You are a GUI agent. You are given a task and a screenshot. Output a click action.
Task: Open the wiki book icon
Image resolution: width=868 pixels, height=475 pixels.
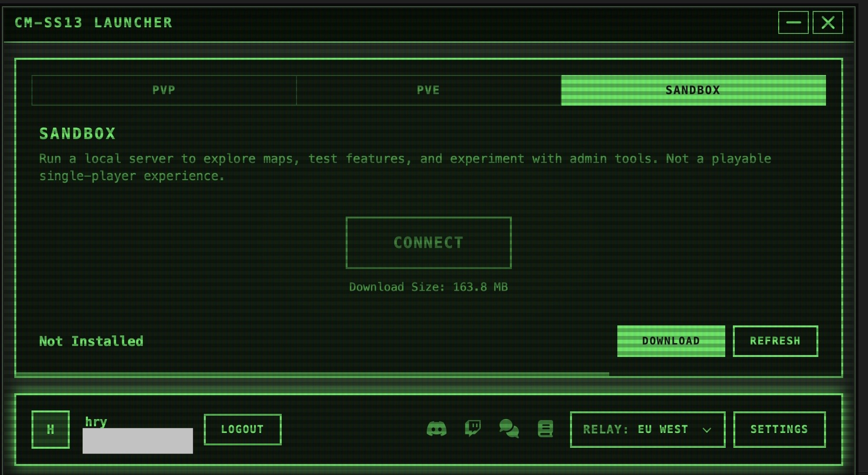[x=545, y=429]
